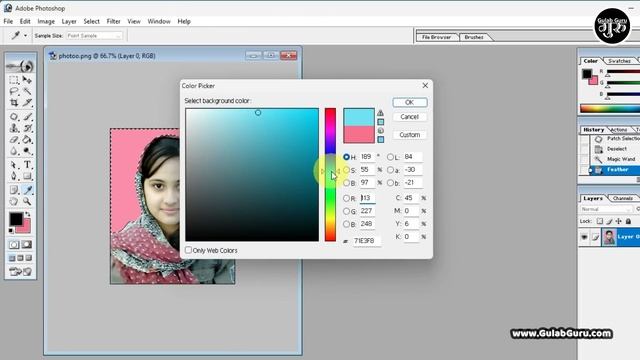Select the Zoom magnifier tool
Image resolution: width=640 pixels, height=360 pixels.
tap(27, 201)
